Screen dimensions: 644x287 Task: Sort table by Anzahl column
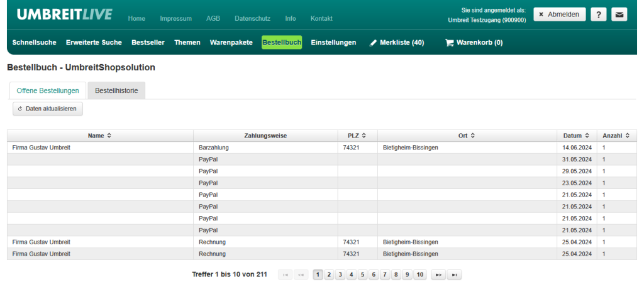[x=616, y=136]
